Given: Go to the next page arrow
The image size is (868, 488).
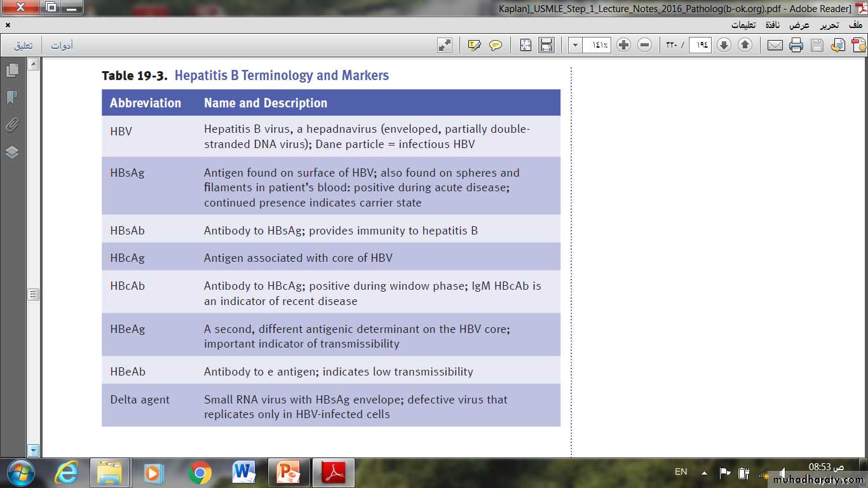Looking at the screenshot, I should point(724,45).
